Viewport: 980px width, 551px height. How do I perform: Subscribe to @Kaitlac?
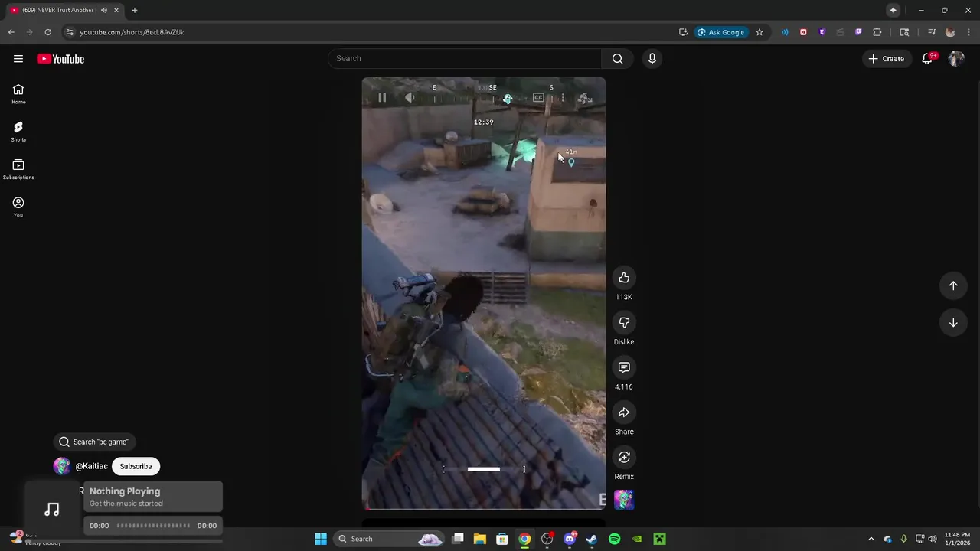click(136, 466)
